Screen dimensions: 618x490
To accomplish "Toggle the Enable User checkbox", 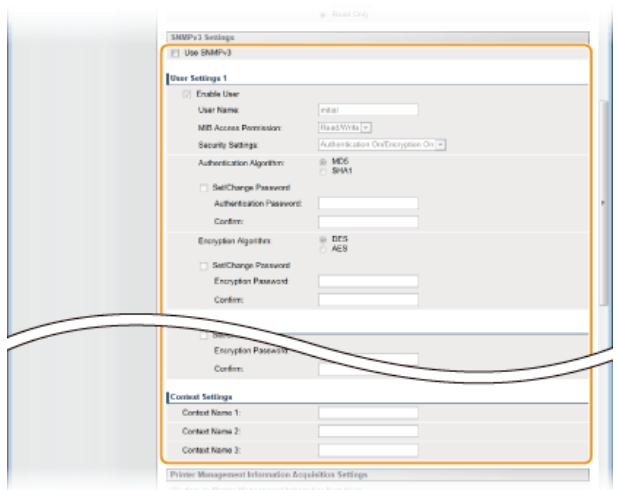I will tap(186, 94).
